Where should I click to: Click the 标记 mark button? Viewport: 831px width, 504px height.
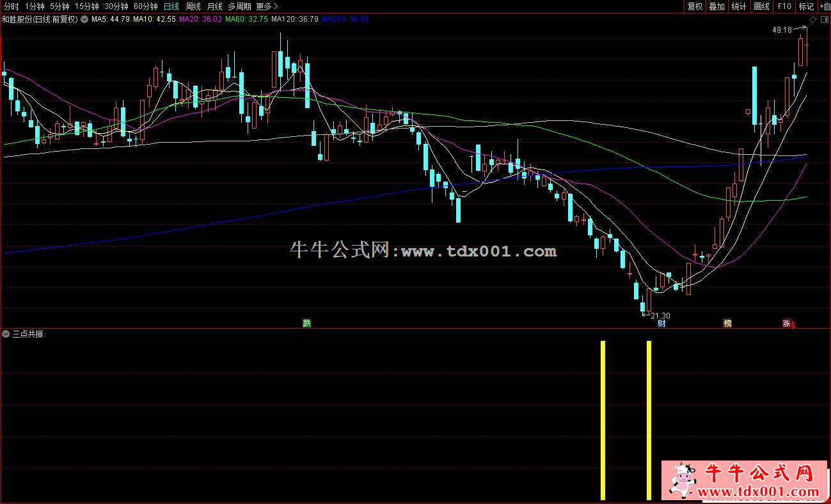click(806, 6)
